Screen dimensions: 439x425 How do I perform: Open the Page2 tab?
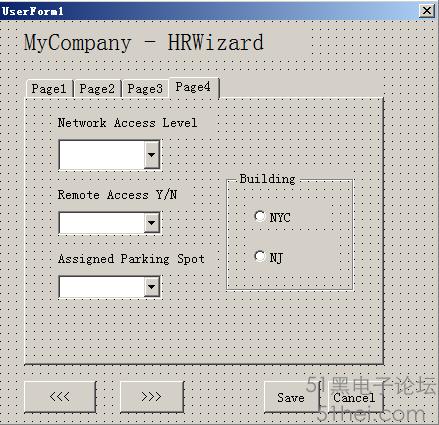click(x=97, y=89)
